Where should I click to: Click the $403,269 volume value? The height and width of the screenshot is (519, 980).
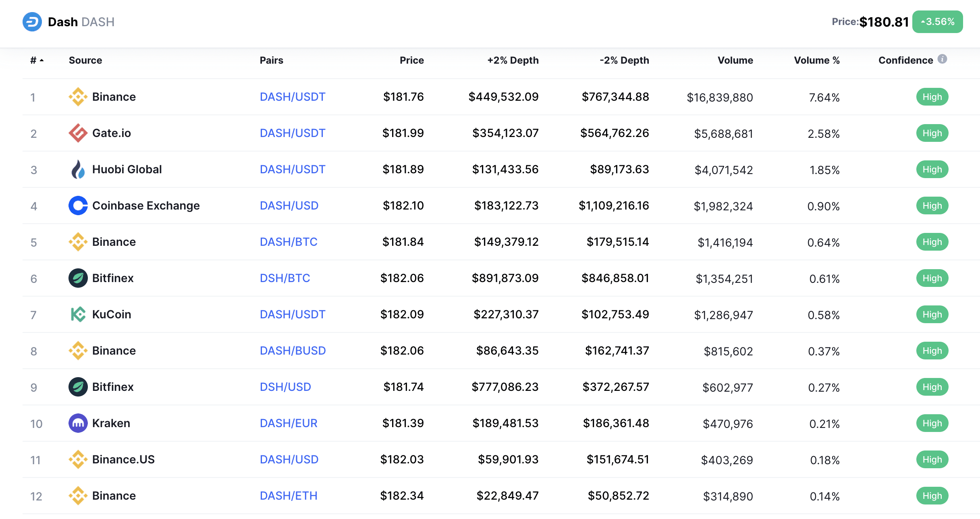click(727, 460)
